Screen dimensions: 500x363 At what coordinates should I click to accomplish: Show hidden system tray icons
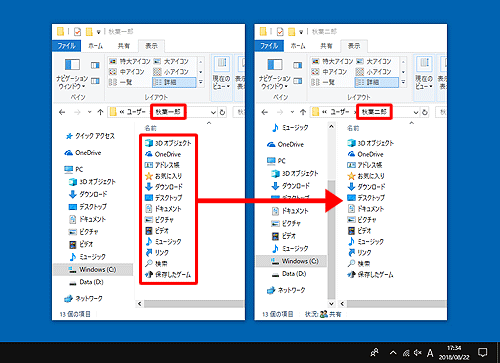pyautogui.click(x=393, y=353)
